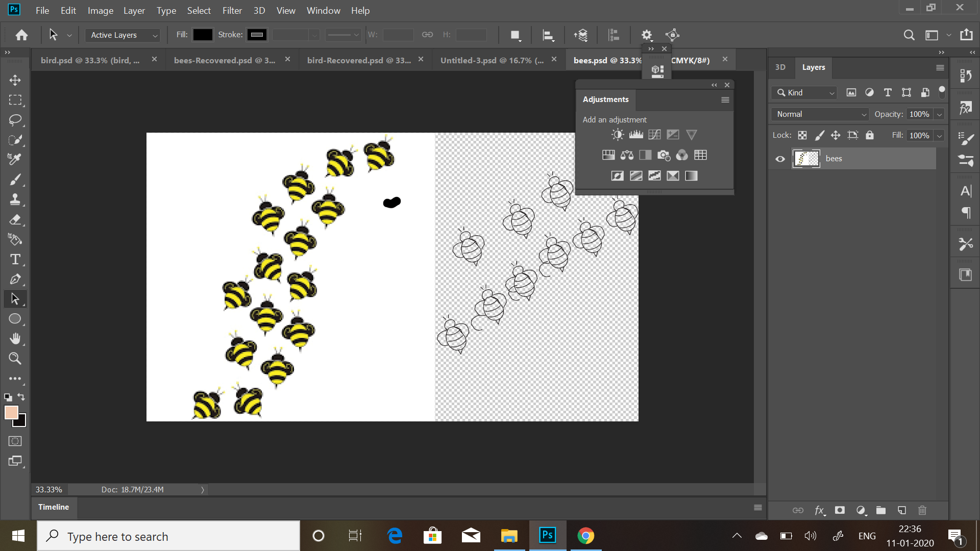The width and height of the screenshot is (980, 551).
Task: Select the Eraser tool
Action: pos(15,219)
